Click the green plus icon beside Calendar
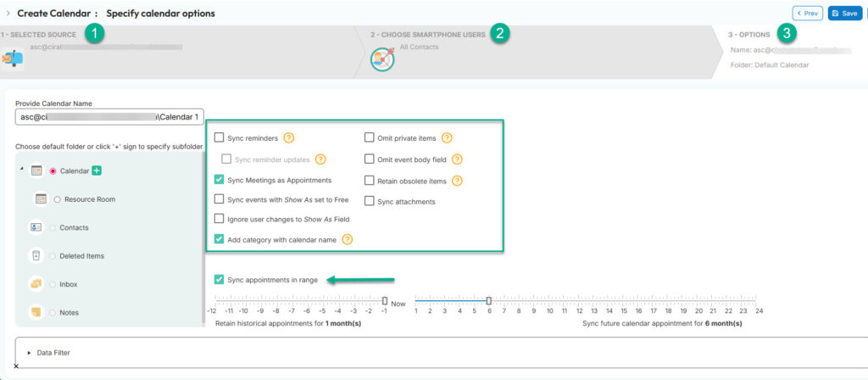 click(97, 171)
